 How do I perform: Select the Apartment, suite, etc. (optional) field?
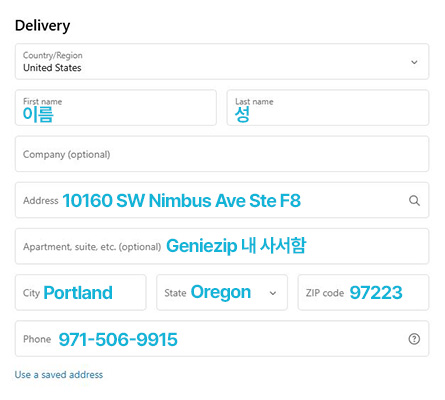(x=222, y=246)
